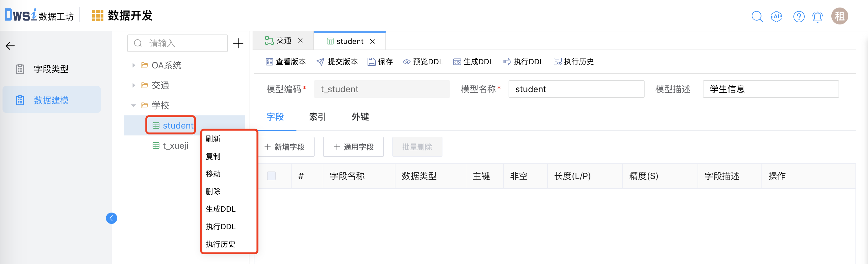This screenshot has height=264, width=868.
Task: Close the 交通 tab
Action: [300, 41]
